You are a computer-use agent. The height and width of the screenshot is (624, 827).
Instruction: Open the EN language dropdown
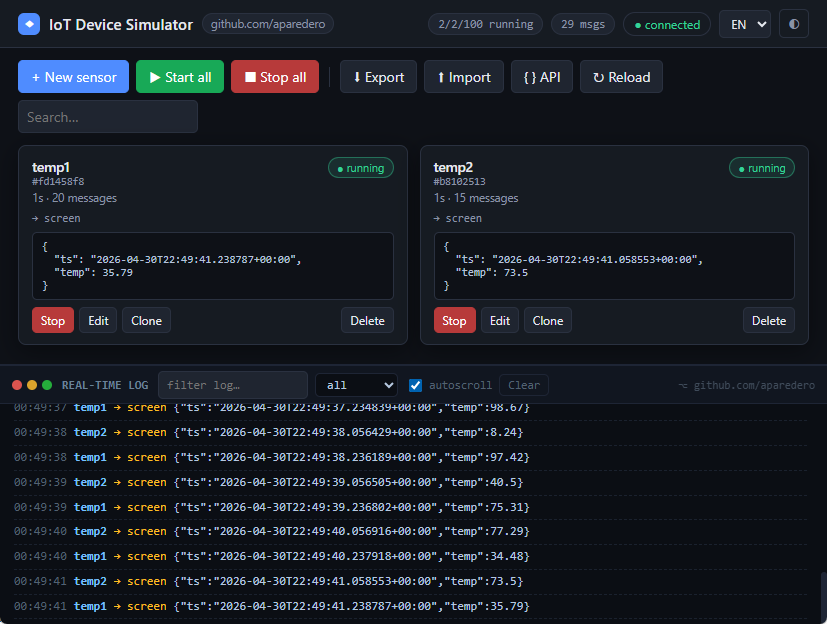(745, 24)
